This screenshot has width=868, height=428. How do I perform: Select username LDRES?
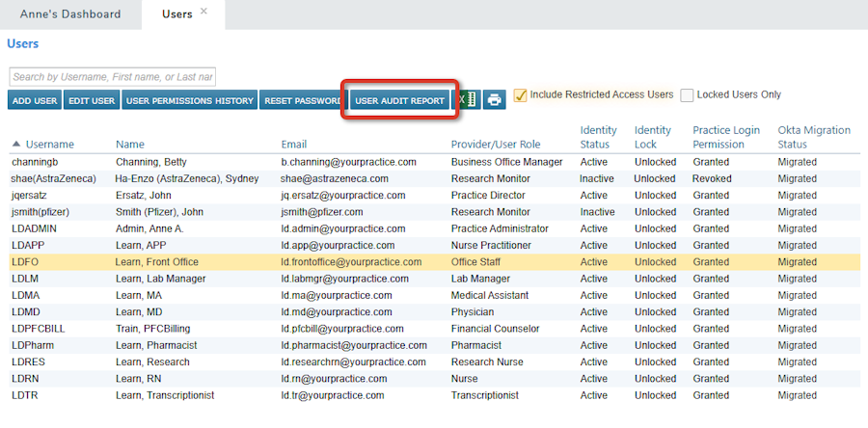[28, 361]
